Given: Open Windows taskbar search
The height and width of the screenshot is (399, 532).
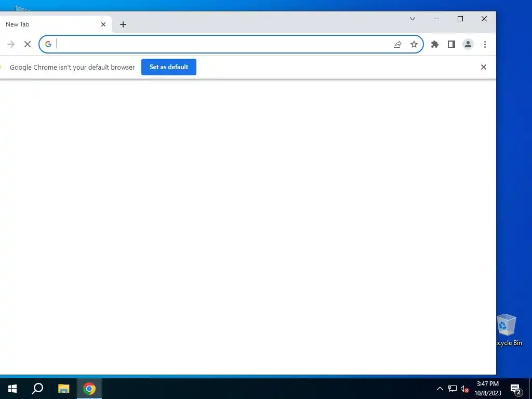Looking at the screenshot, I should coord(37,389).
